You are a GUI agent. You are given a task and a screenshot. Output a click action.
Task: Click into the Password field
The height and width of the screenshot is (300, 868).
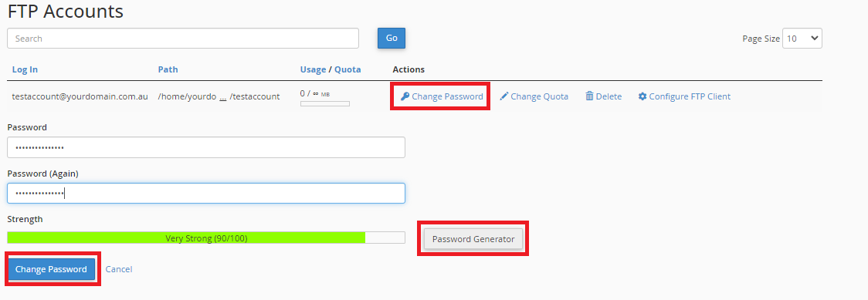click(x=206, y=147)
